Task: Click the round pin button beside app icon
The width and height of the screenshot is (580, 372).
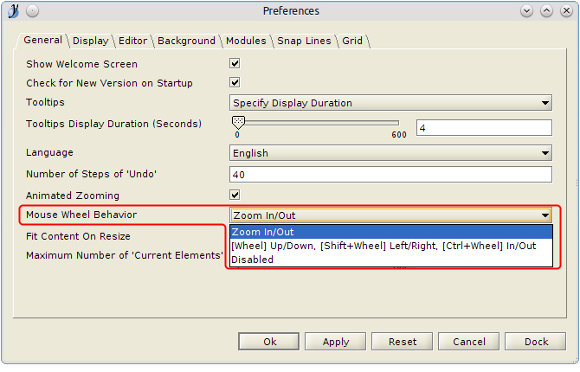Action: 33,11
